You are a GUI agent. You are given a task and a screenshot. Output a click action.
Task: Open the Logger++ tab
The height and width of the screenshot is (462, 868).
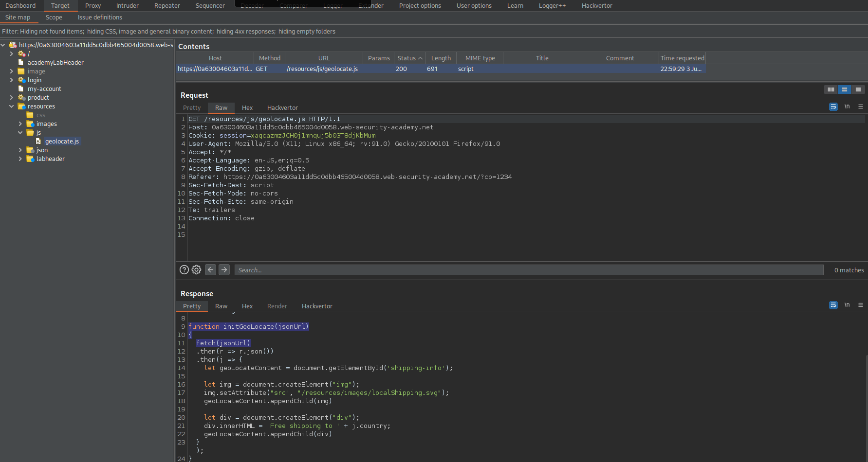click(552, 5)
